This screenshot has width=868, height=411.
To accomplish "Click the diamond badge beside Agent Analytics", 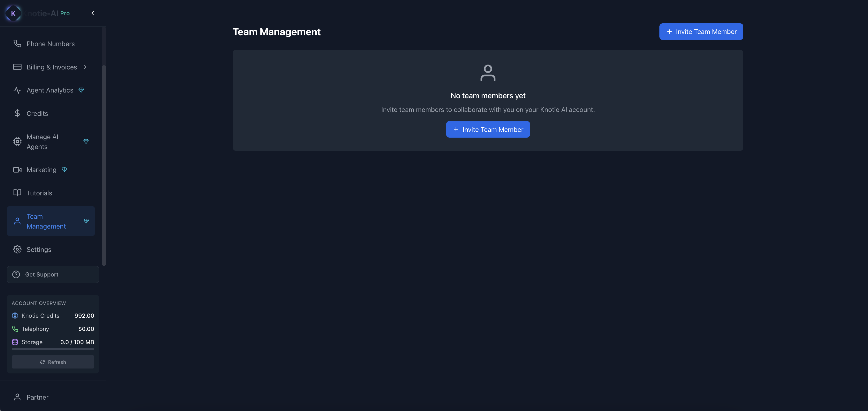I will (81, 90).
